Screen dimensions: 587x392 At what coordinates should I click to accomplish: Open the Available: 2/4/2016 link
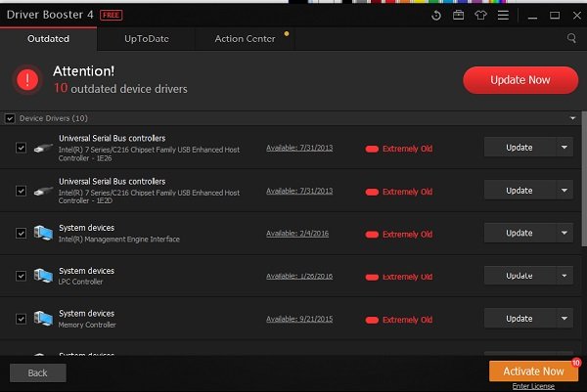[x=297, y=234]
